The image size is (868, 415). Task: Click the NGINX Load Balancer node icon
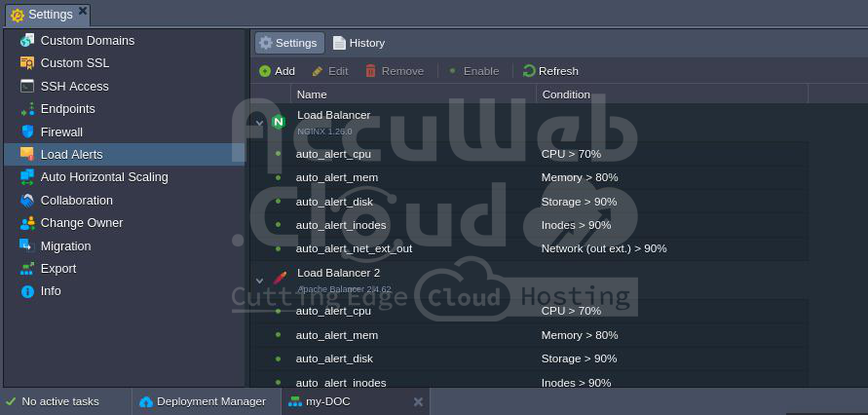point(279,122)
